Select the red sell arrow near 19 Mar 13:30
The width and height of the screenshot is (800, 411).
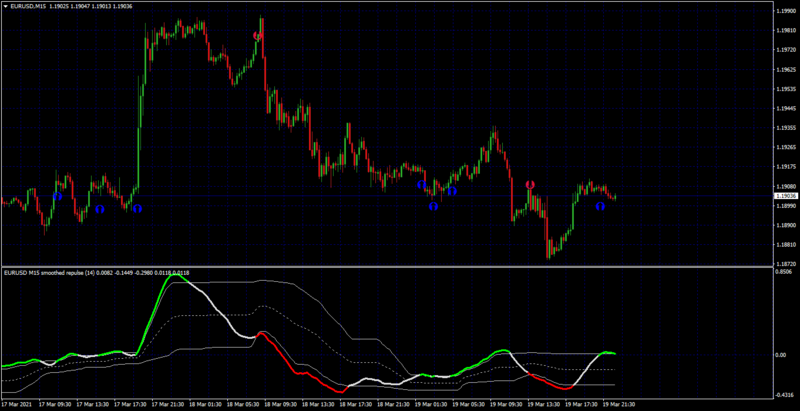530,185
